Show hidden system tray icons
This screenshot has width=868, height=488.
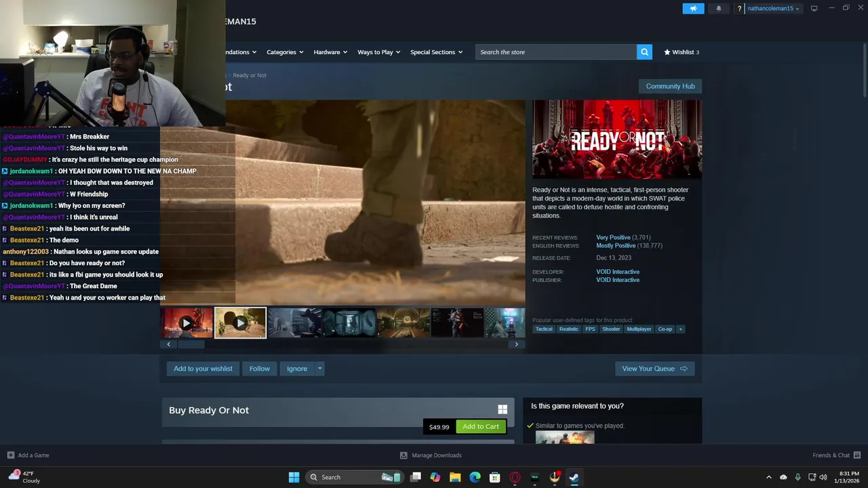[768, 477]
